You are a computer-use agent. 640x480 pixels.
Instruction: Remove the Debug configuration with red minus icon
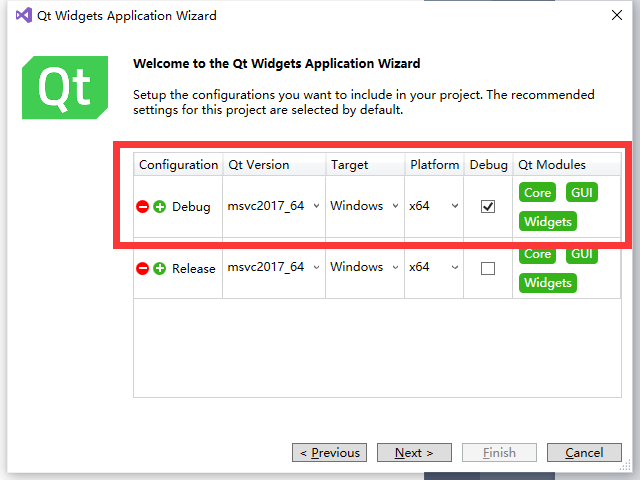pyautogui.click(x=142, y=207)
